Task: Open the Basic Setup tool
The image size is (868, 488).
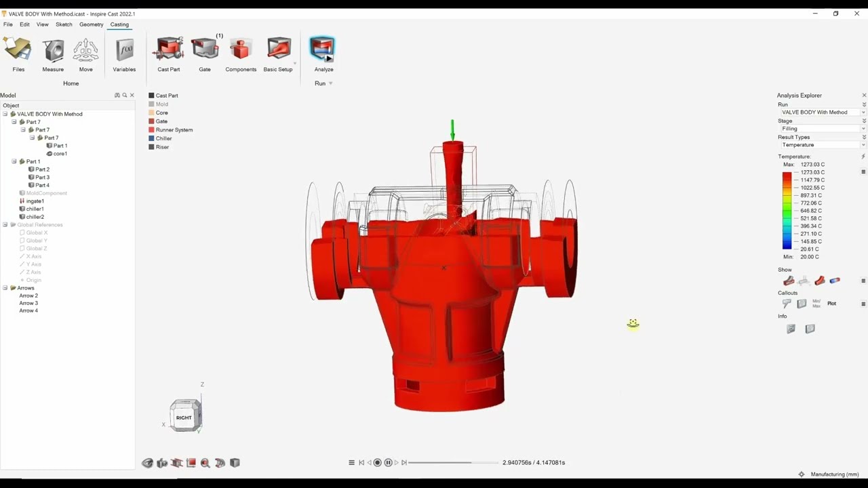Action: (278, 49)
